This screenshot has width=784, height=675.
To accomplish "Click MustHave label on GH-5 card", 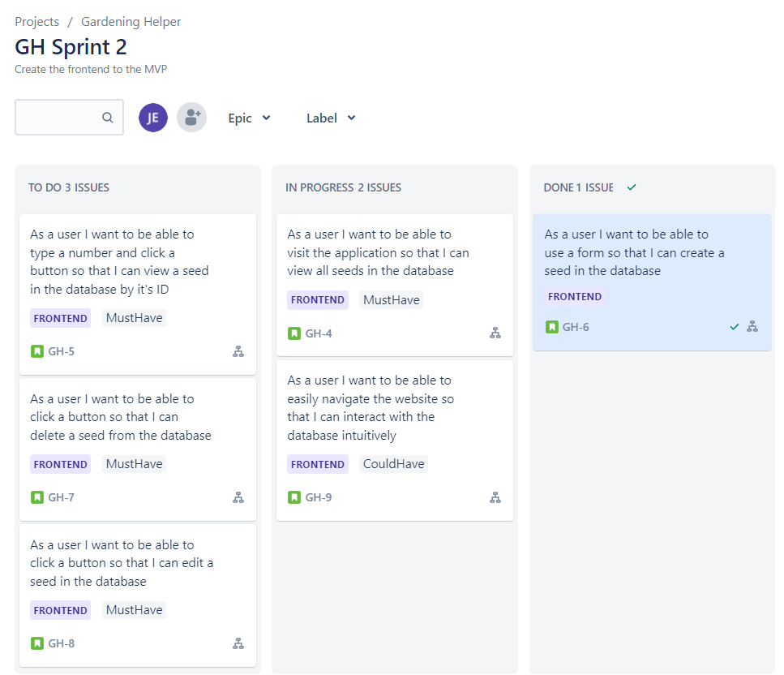I will click(134, 318).
